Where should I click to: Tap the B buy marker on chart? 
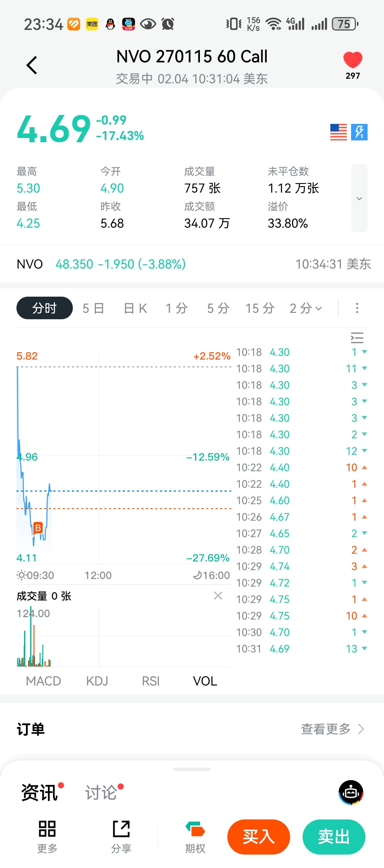(x=38, y=528)
